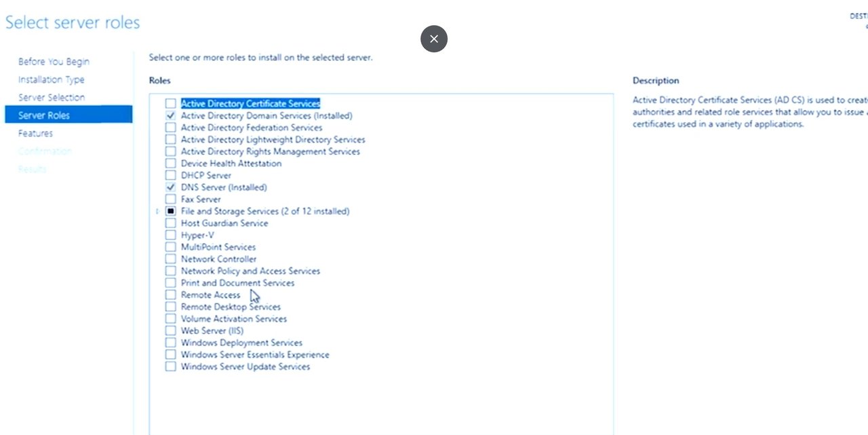Click the Windows Deployment Services label
Screen dimensions: 868x435
[241, 343]
